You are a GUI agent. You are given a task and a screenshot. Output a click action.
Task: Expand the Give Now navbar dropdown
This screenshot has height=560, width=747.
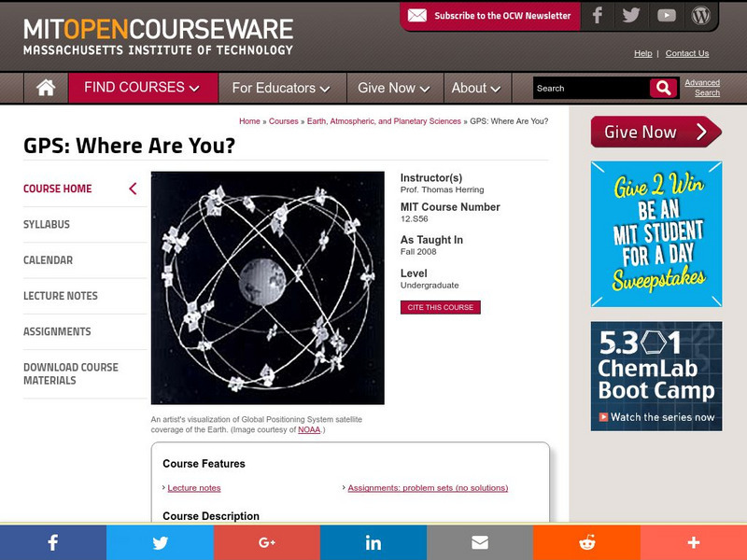[x=395, y=88]
